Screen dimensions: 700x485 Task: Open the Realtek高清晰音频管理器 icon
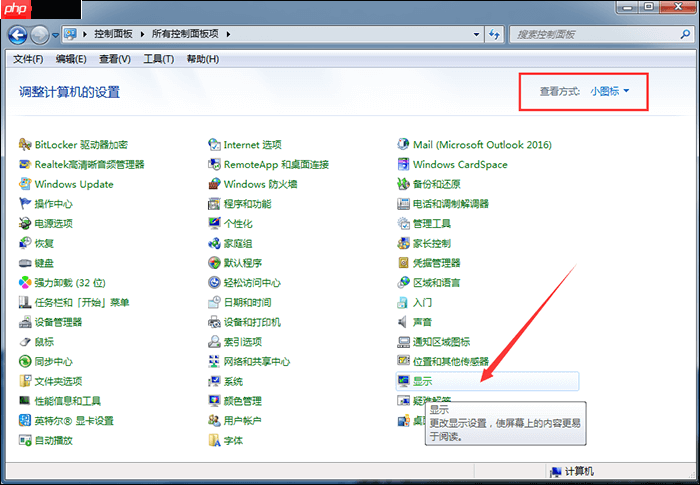(25, 164)
